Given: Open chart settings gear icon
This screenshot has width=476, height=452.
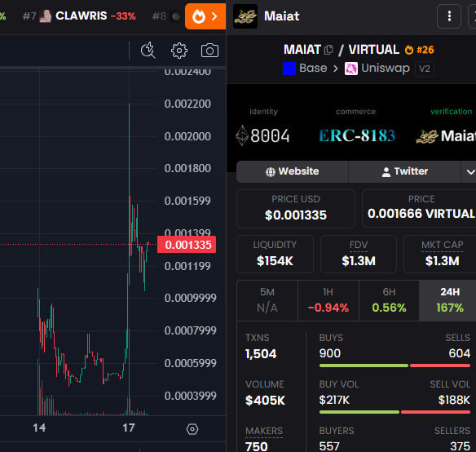Looking at the screenshot, I should coord(179,51).
